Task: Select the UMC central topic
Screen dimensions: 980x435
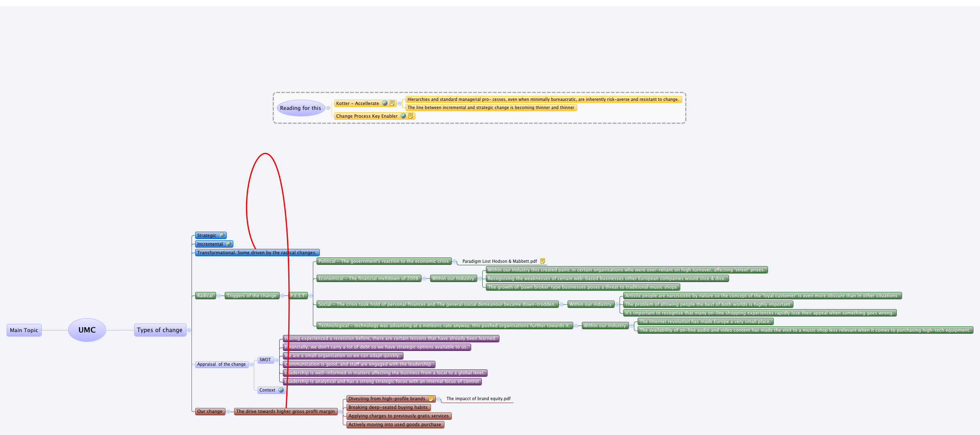Action: point(87,330)
